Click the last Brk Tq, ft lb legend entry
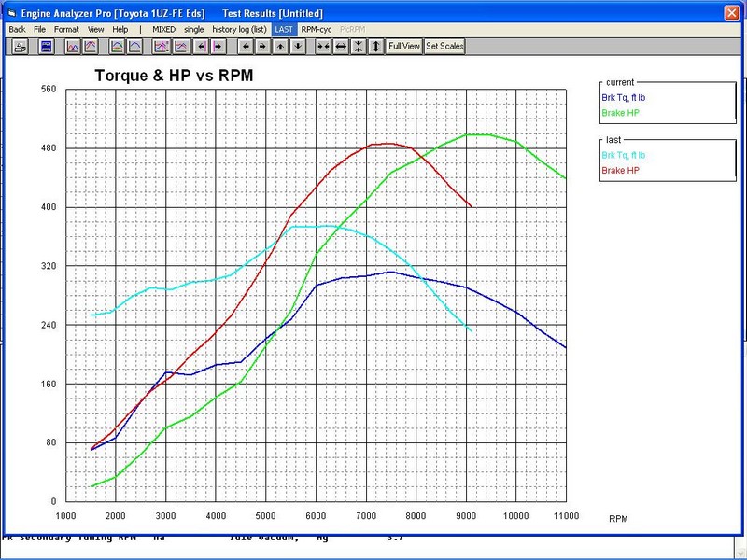This screenshot has height=560, width=747. pos(624,155)
